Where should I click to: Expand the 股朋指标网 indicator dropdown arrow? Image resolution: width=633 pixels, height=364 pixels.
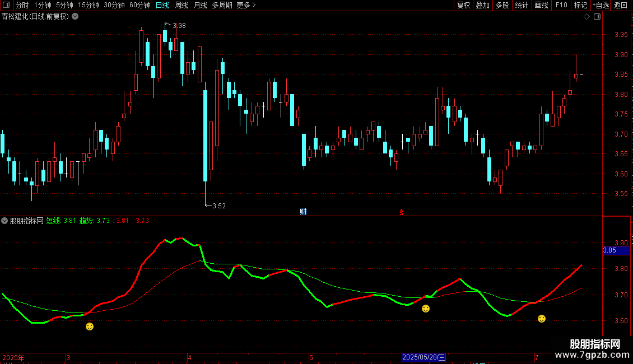click(4, 221)
